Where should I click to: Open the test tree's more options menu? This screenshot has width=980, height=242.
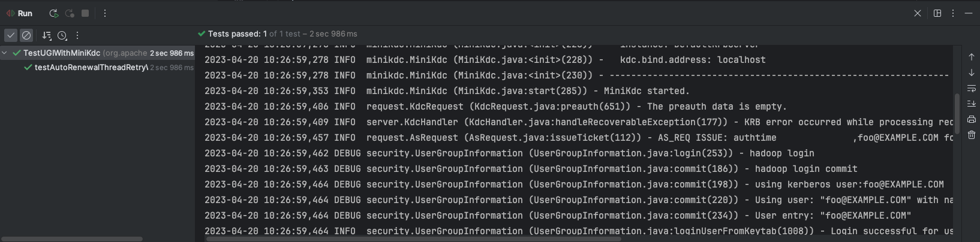pos(77,35)
